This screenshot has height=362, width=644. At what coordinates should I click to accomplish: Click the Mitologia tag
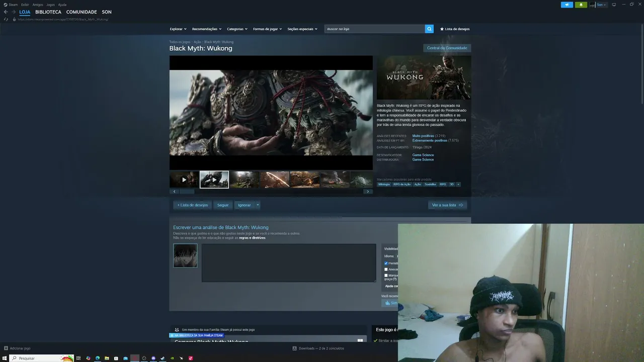point(384,185)
